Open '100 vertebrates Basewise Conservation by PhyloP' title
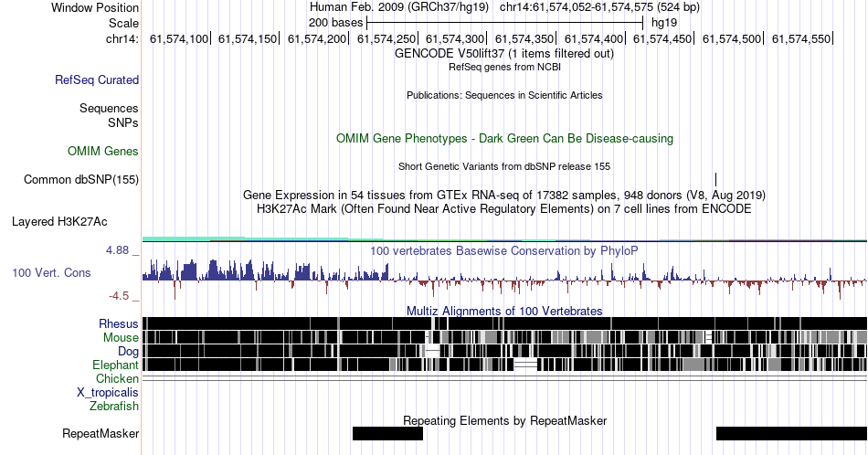Screen dimensions: 868x455 504,250
